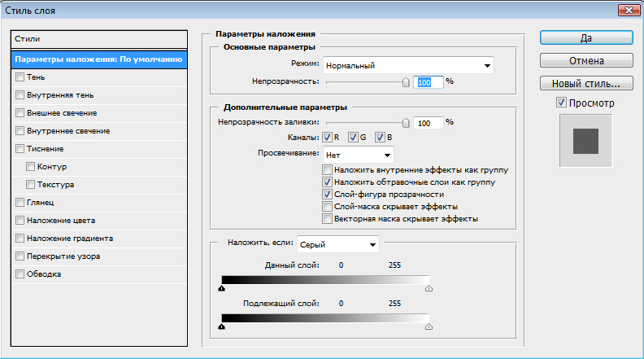Viewport: 644px width, 359px height.
Task: Check the Обводка effect box
Action: coord(20,274)
